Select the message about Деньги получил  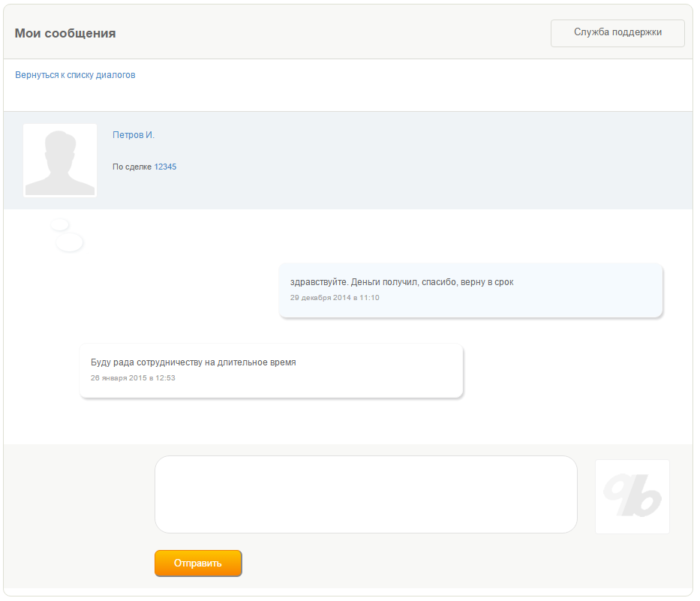[x=401, y=282]
